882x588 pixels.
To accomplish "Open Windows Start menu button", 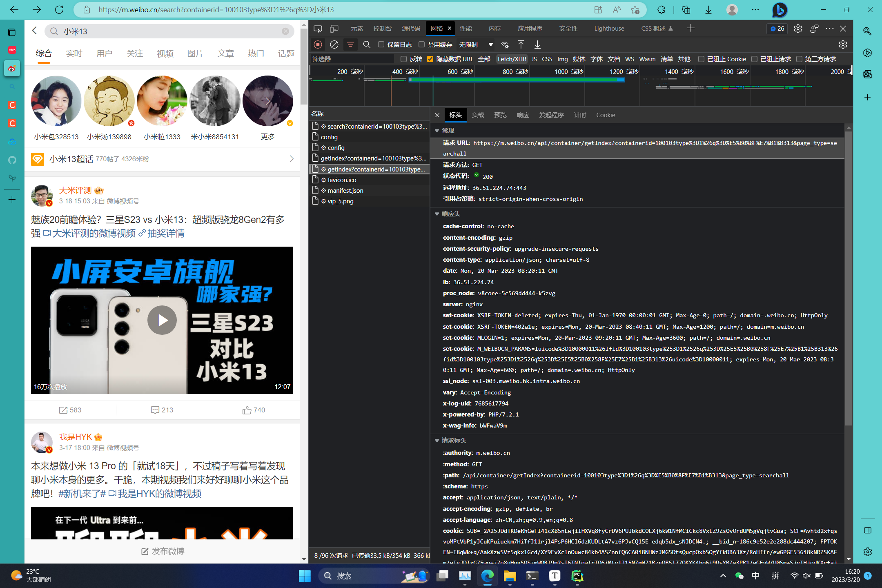I will click(305, 576).
